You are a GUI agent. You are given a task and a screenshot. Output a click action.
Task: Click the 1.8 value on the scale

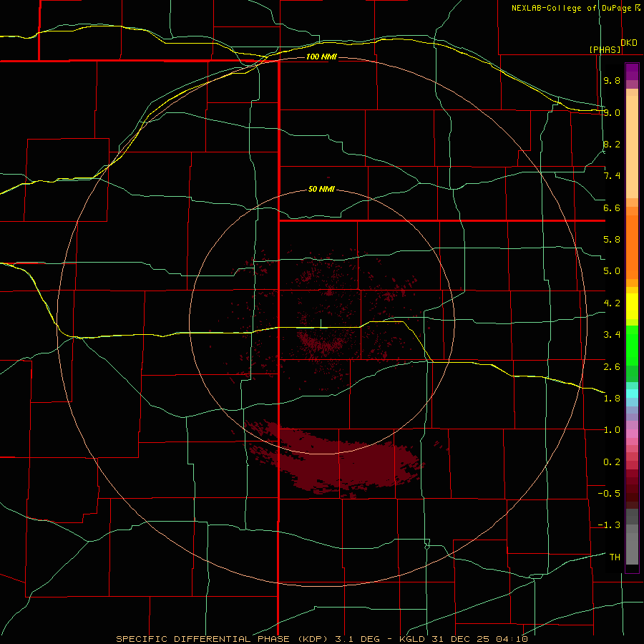tap(612, 399)
